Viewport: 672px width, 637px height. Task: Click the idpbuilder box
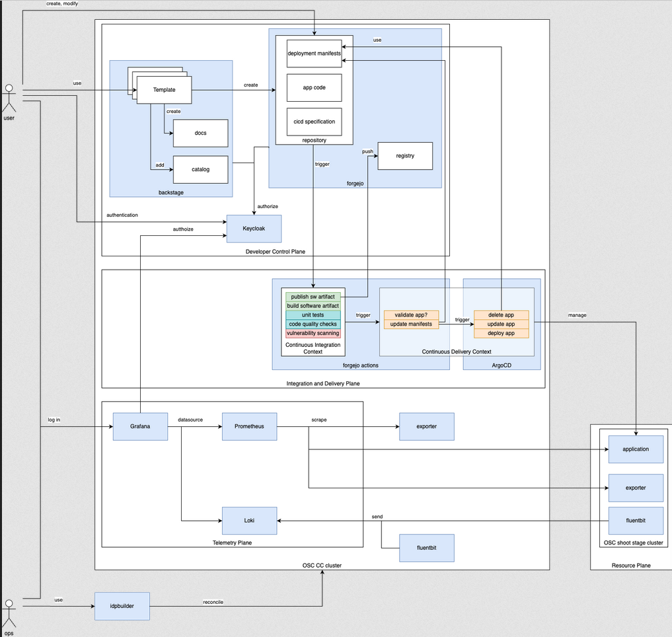point(122,606)
